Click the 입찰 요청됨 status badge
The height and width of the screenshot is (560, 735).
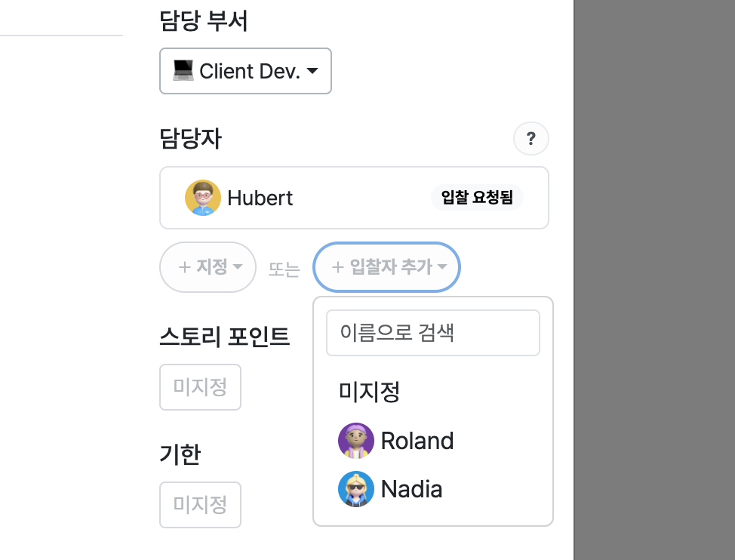point(477,198)
